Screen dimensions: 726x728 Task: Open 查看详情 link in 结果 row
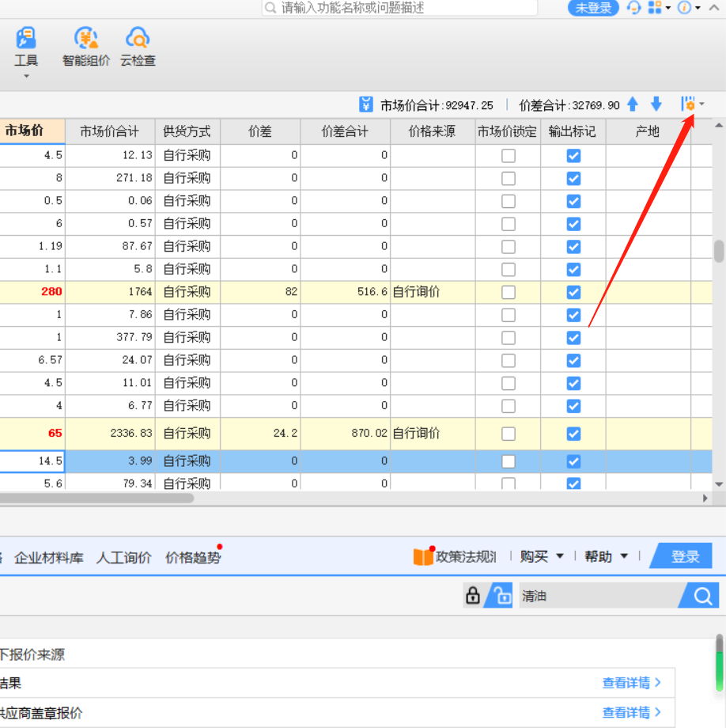pyautogui.click(x=631, y=682)
